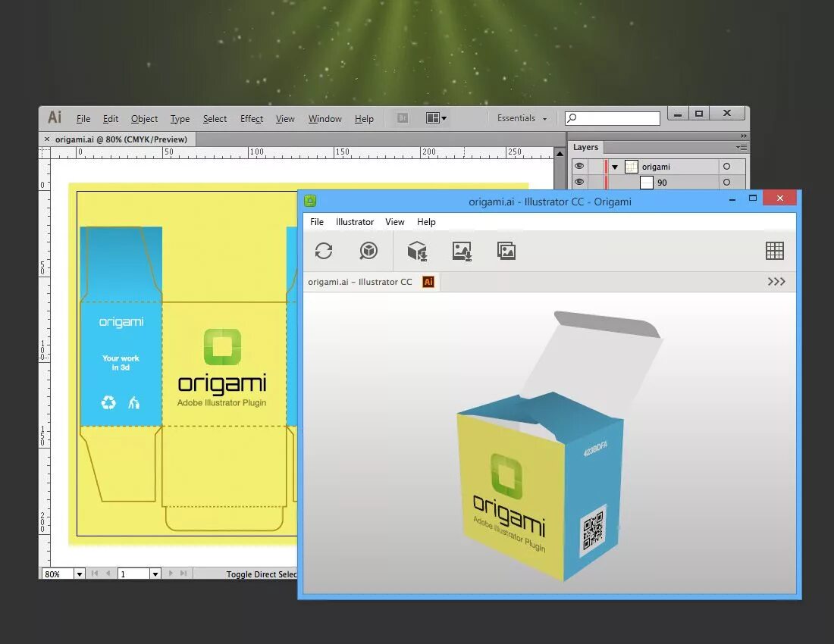Click the Bridge (Br) icon in Illustrator
Image resolution: width=834 pixels, height=644 pixels.
[x=403, y=118]
